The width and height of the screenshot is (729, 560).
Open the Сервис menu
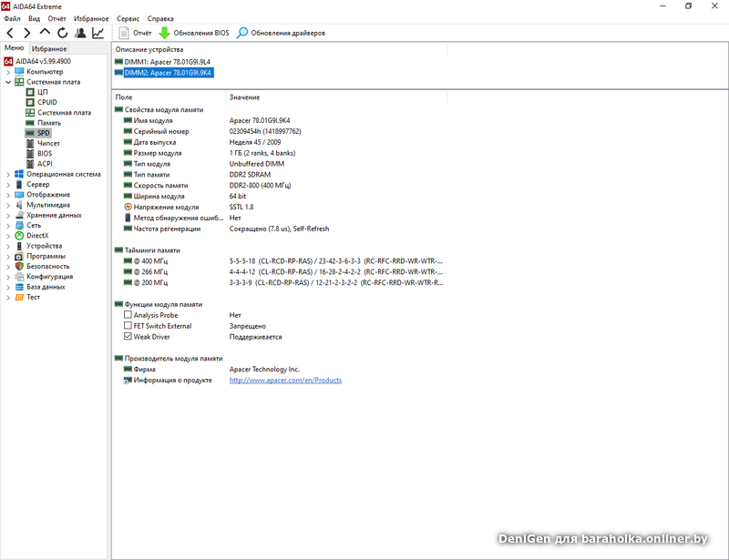click(128, 18)
